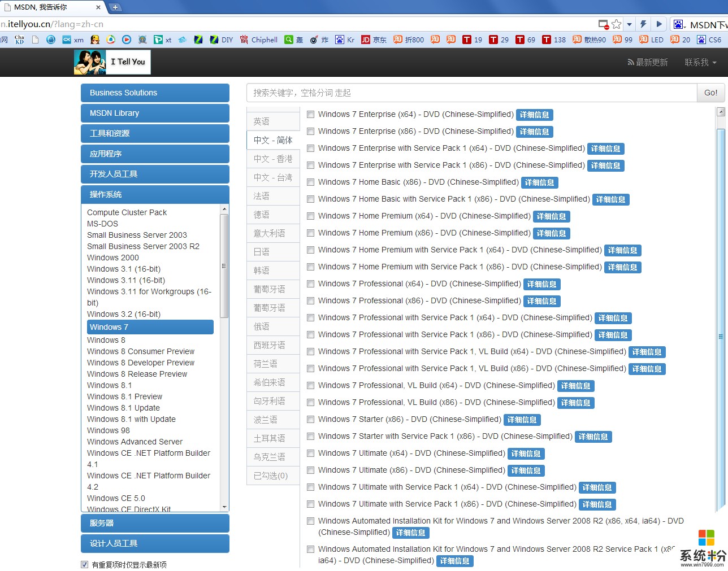Open the 已勾选(0) tab
Screen dimensions: 728x571
(x=273, y=476)
